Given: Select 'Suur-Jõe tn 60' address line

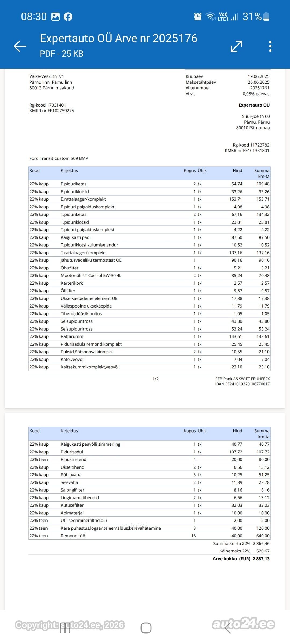Looking at the screenshot, I should [256, 116].
